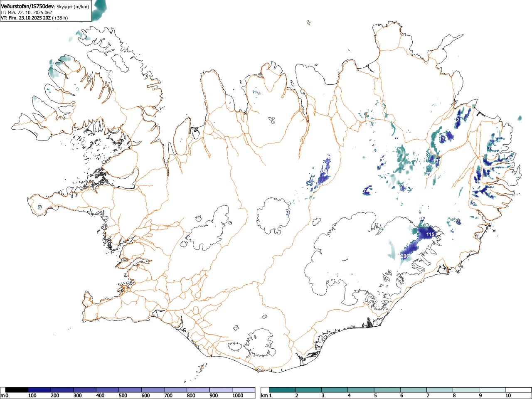Screen dimensions: 532x399
Task: Click the 7–8 km pale teal legend swatch
Action: [x=439, y=390]
